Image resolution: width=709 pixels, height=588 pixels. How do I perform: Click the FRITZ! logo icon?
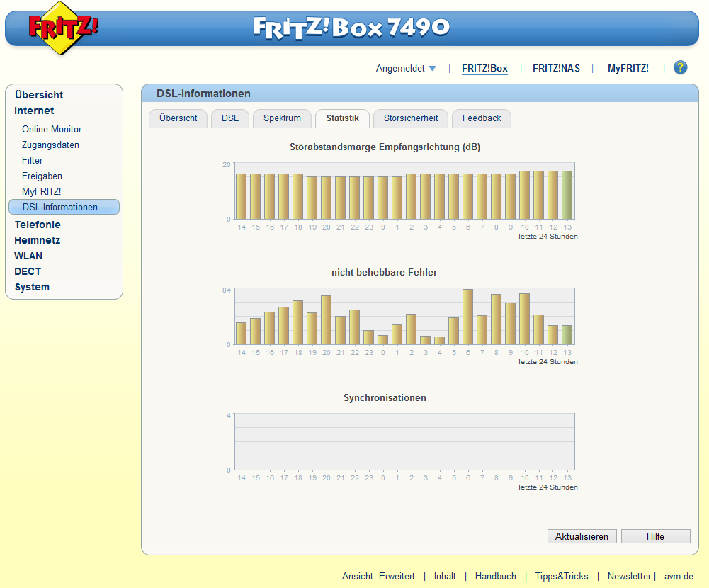click(x=62, y=28)
